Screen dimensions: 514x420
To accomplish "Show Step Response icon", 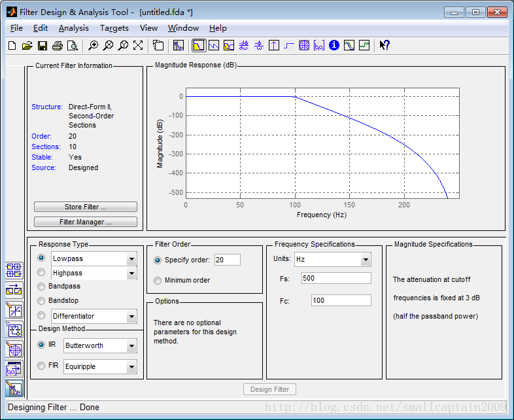I will click(x=289, y=45).
